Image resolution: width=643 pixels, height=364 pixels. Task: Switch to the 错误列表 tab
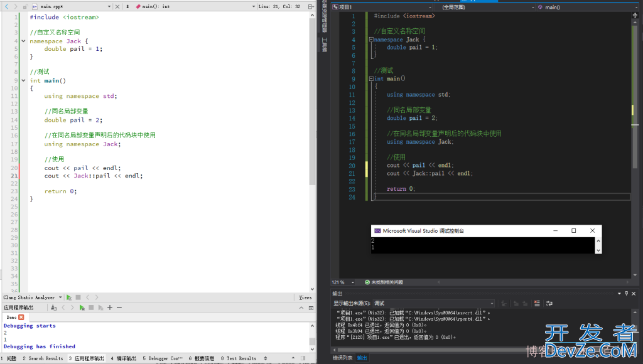(342, 358)
